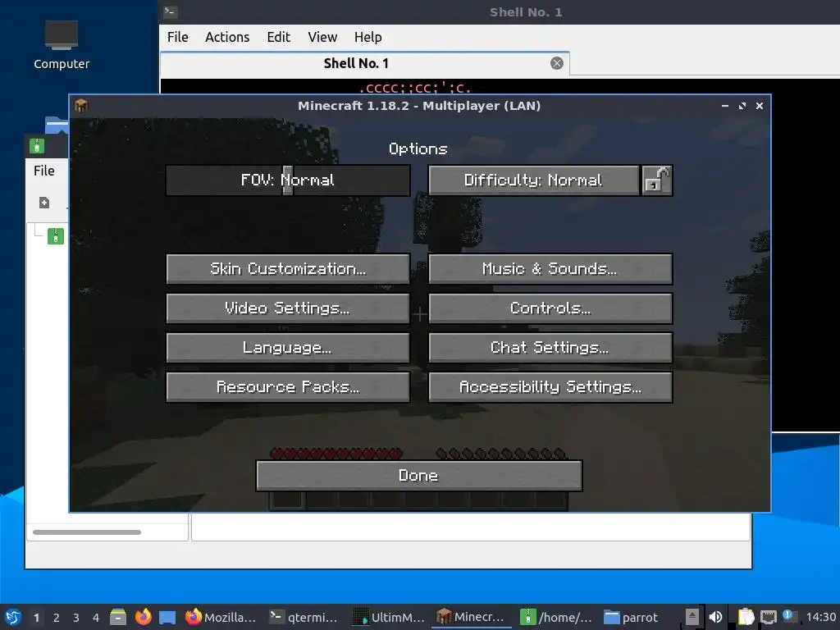Image resolution: width=840 pixels, height=630 pixels.
Task: Click the Minecraft window crate icon
Action: [x=81, y=106]
